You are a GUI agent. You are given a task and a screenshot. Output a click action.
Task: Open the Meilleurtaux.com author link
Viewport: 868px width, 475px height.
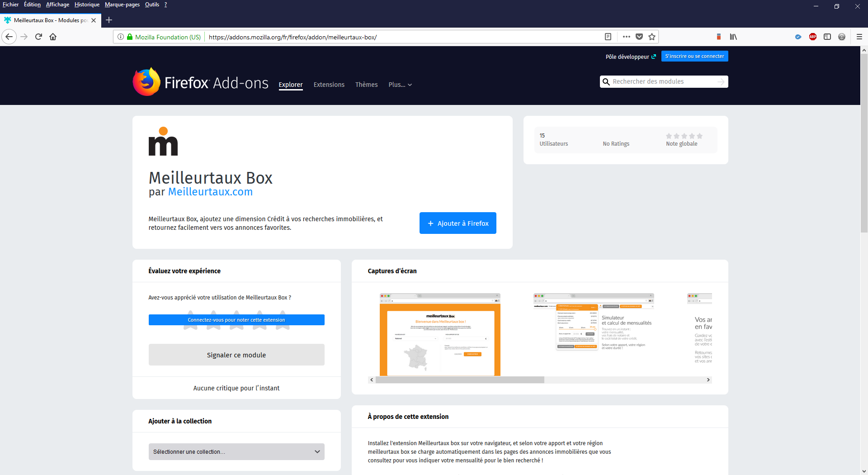pyautogui.click(x=210, y=192)
